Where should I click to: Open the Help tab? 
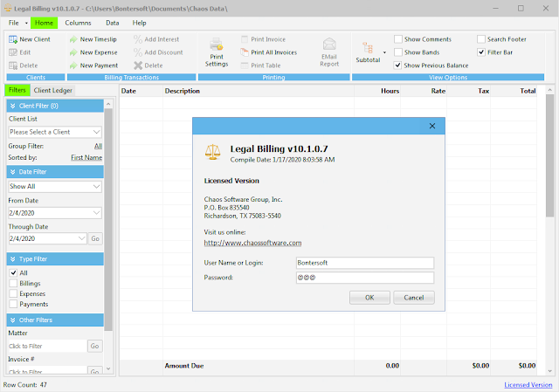[x=140, y=23]
